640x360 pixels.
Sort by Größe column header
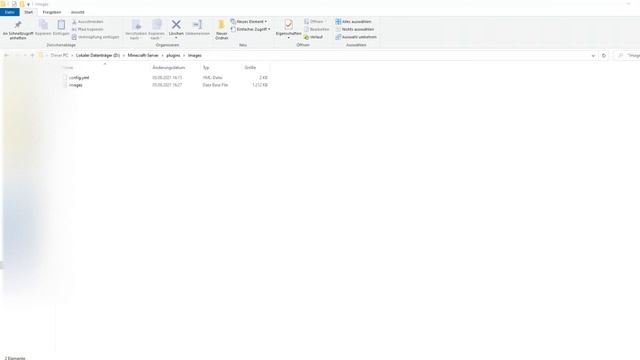[x=250, y=68]
